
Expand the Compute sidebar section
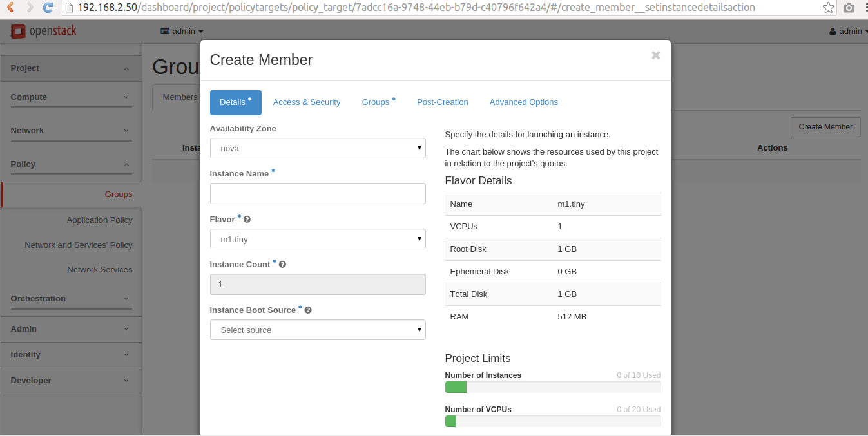click(71, 97)
